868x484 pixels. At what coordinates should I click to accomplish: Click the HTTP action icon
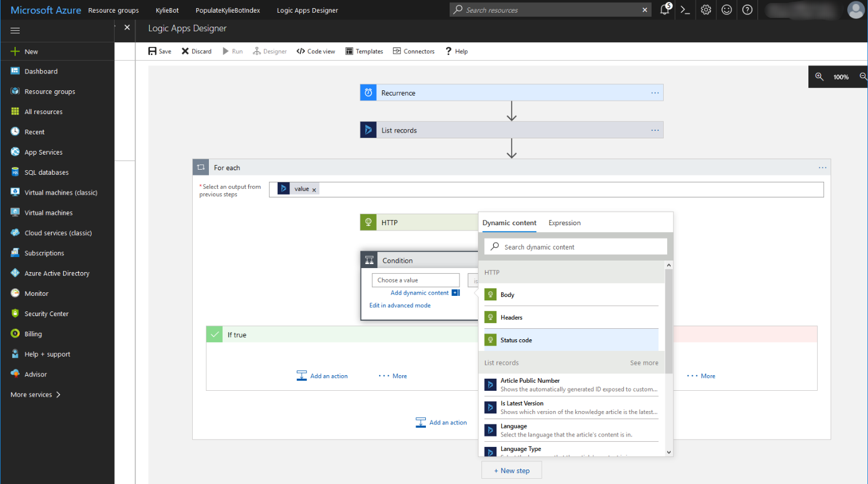coord(369,222)
